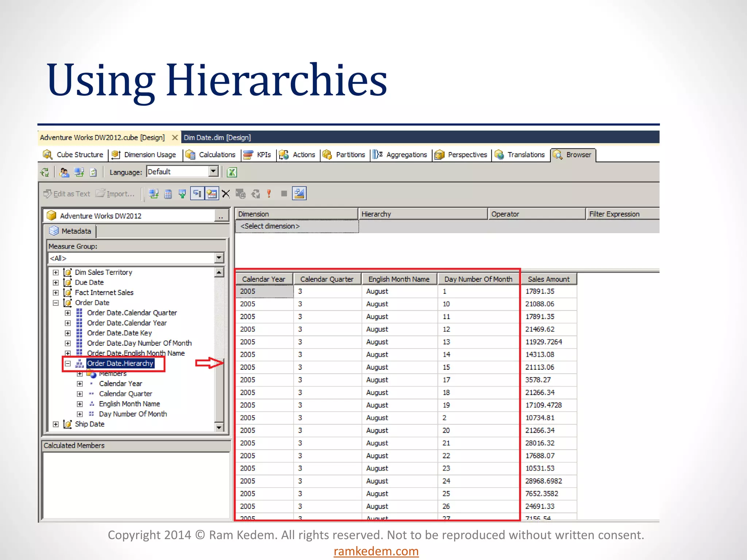Toggle Design Mode ruler icon
Image resolution: width=747 pixels, height=560 pixels.
(x=299, y=194)
